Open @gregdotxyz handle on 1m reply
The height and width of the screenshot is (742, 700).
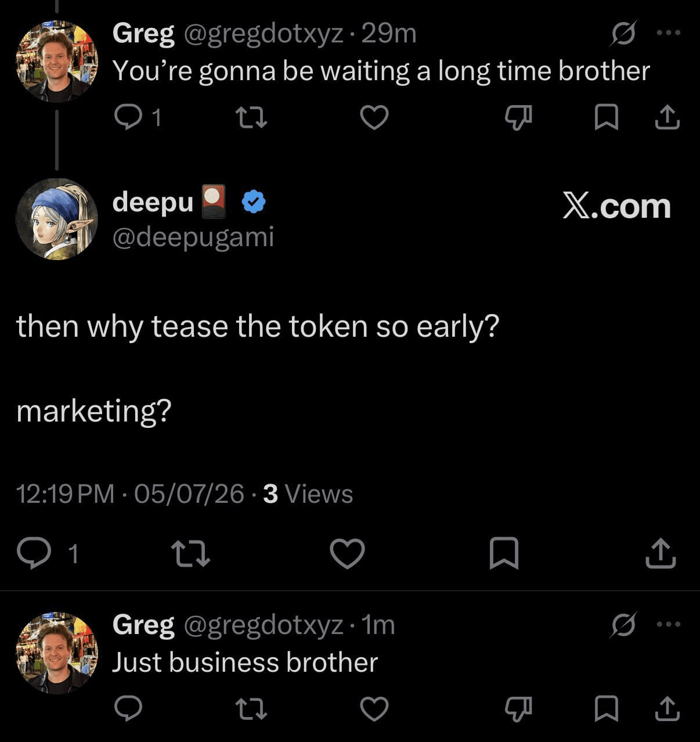tap(264, 625)
